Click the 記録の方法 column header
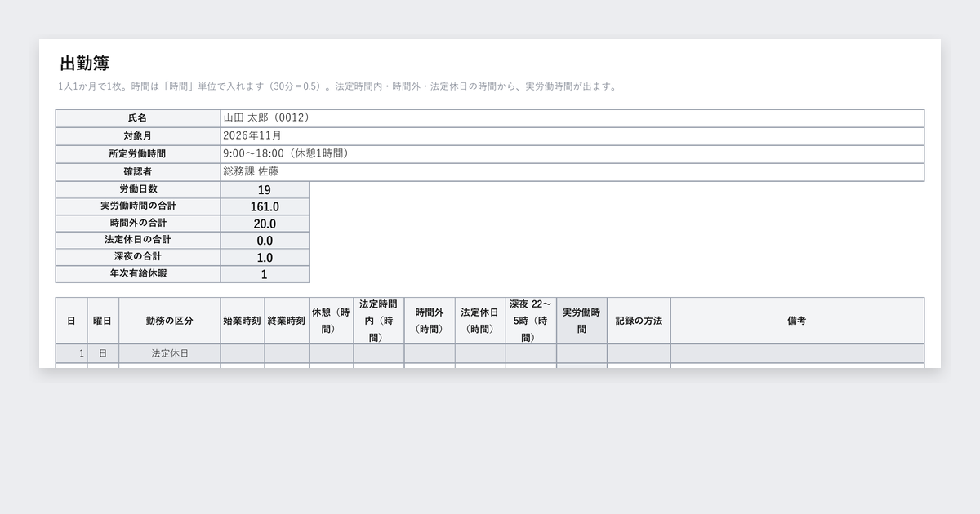This screenshot has height=514, width=980. click(639, 321)
